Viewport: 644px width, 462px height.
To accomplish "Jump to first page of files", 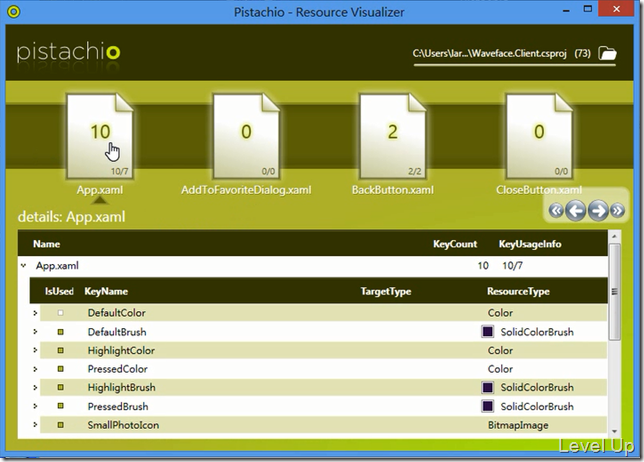I will 556,211.
